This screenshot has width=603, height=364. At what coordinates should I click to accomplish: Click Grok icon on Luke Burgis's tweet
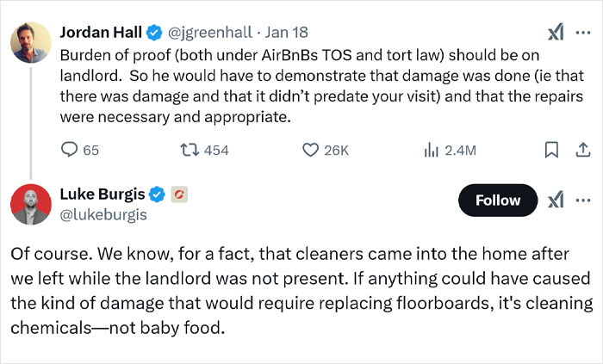tap(555, 200)
